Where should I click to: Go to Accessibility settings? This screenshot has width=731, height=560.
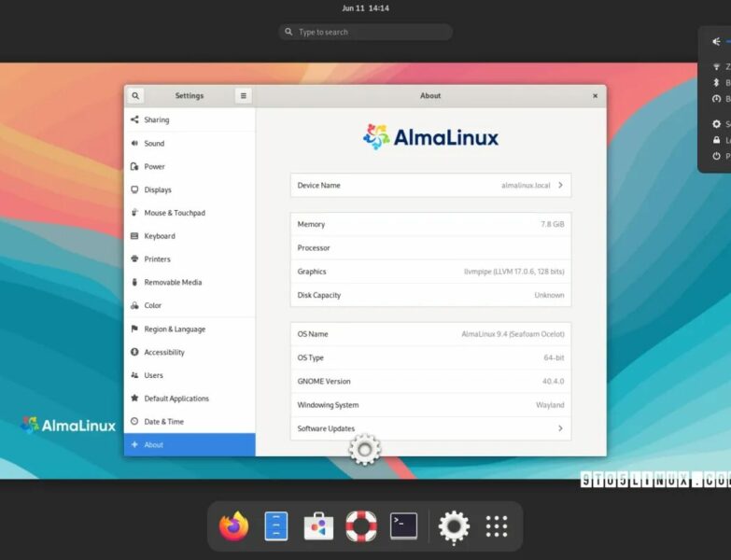pyautogui.click(x=190, y=352)
